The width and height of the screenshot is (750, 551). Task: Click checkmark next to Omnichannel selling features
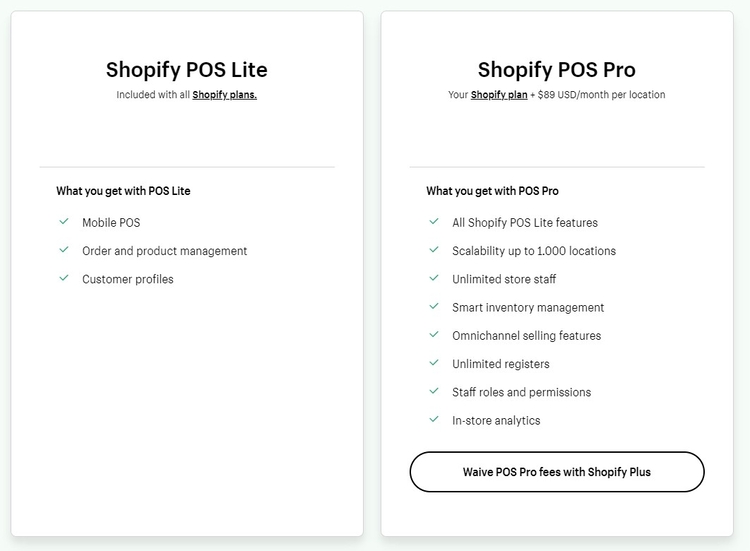tap(434, 335)
